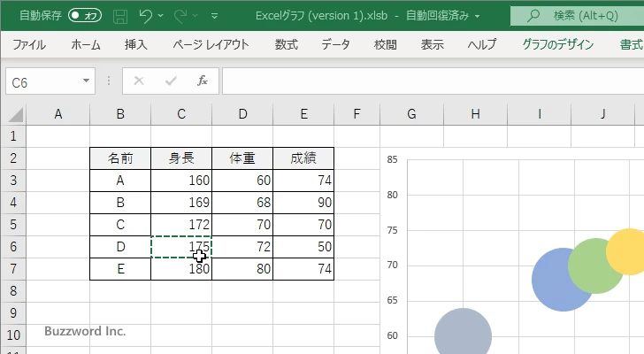Expand the file name dropdown in title bar
The width and height of the screenshot is (644, 354).
(478, 17)
